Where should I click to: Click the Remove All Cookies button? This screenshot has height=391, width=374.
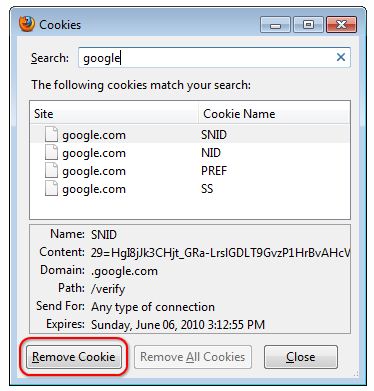(x=193, y=357)
